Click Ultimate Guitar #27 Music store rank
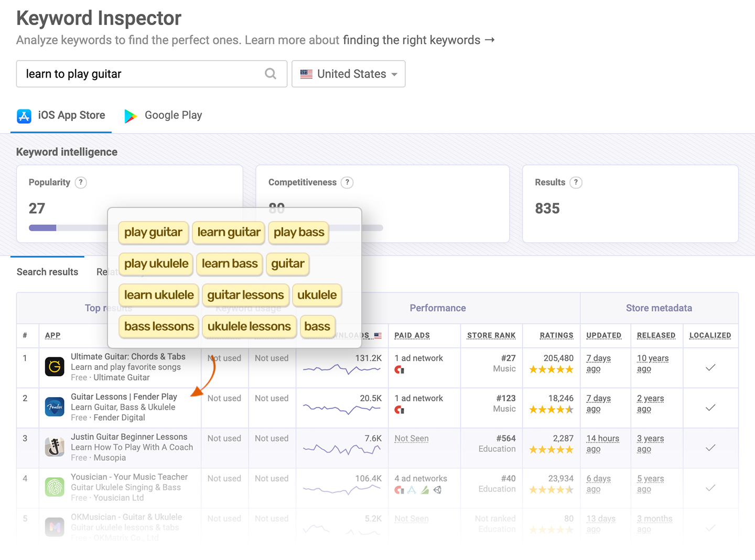This screenshot has width=755, height=560. pyautogui.click(x=504, y=364)
